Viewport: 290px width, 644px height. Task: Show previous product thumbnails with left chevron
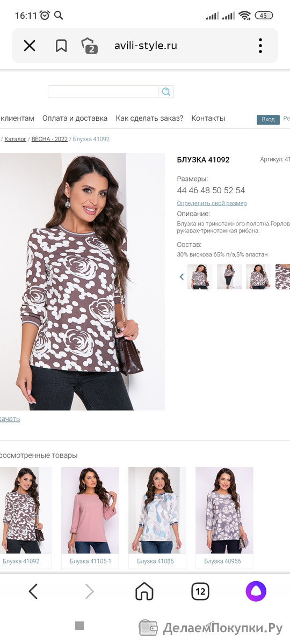point(182,277)
